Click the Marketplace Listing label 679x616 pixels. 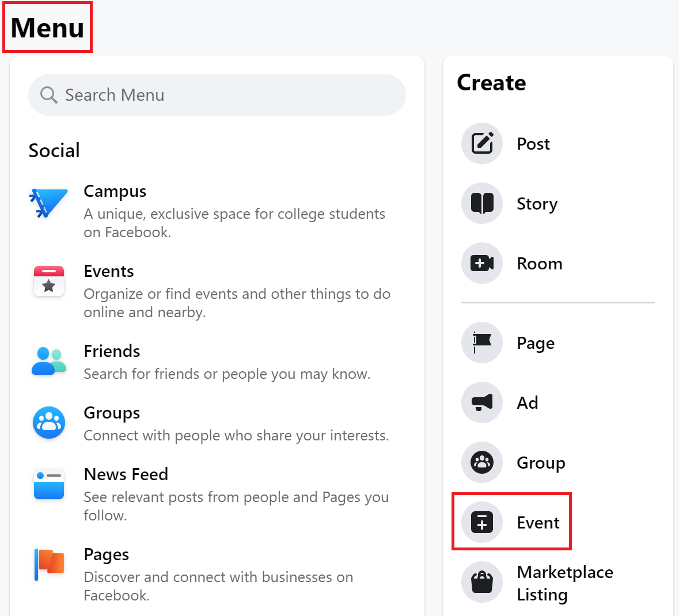coord(564,583)
